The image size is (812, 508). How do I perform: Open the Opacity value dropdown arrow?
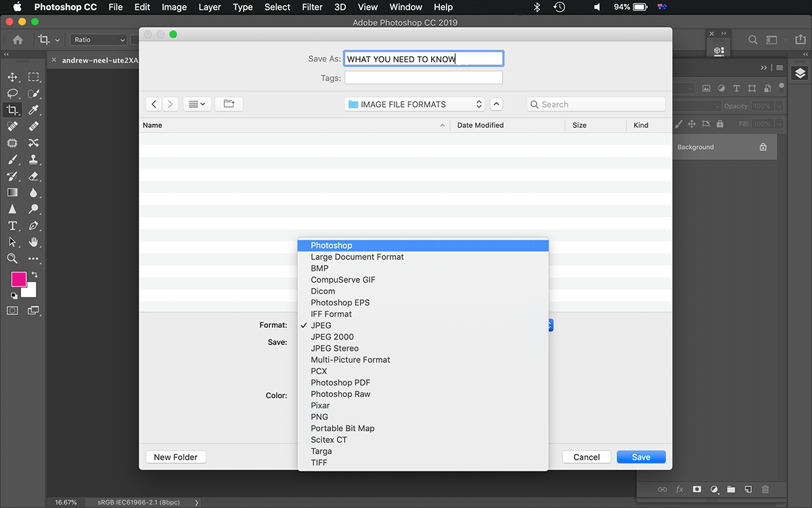pos(779,106)
